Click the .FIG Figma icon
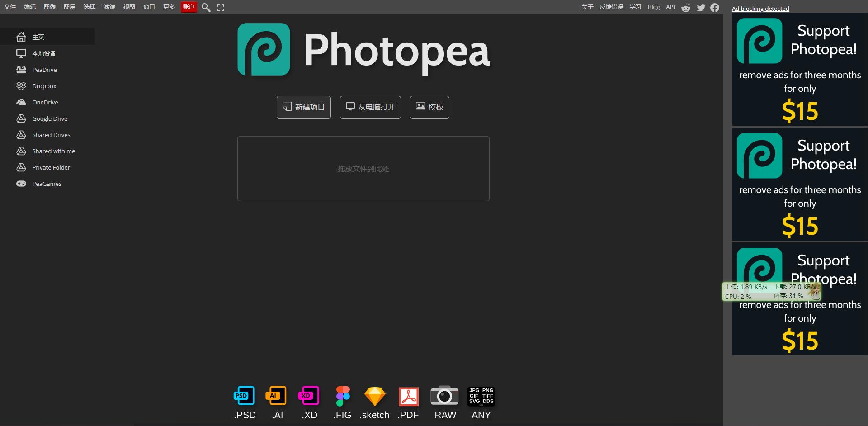This screenshot has height=426, width=868. (343, 396)
